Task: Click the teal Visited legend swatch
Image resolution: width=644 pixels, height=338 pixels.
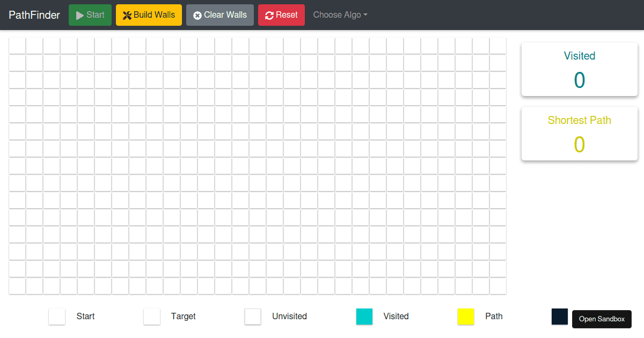Action: pyautogui.click(x=364, y=317)
